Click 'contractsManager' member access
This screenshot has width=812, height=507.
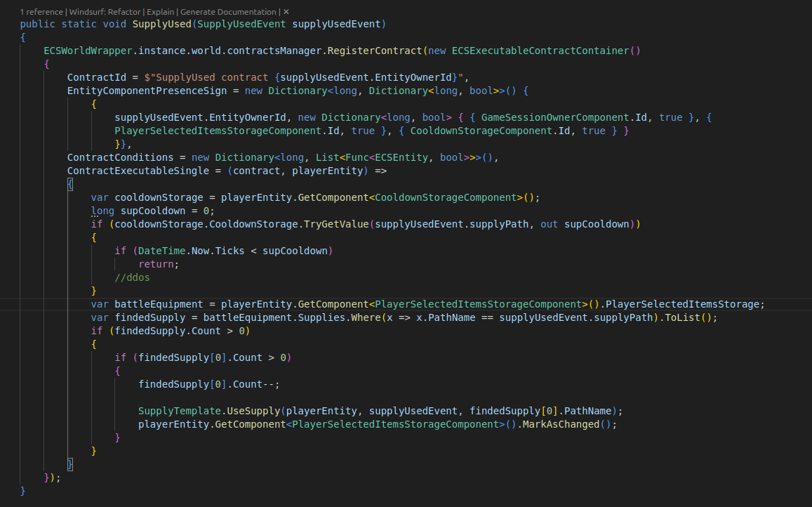click(274, 51)
